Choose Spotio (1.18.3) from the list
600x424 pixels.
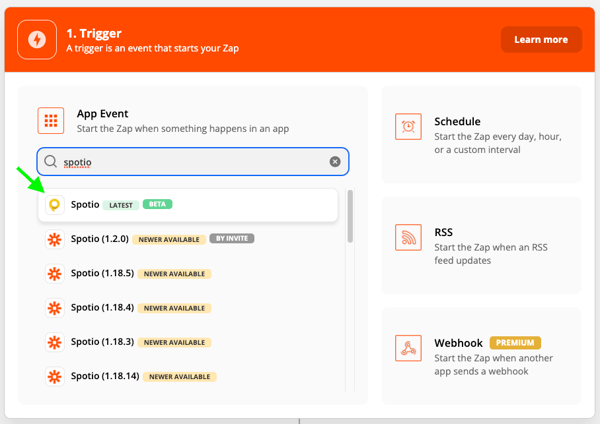coord(188,342)
